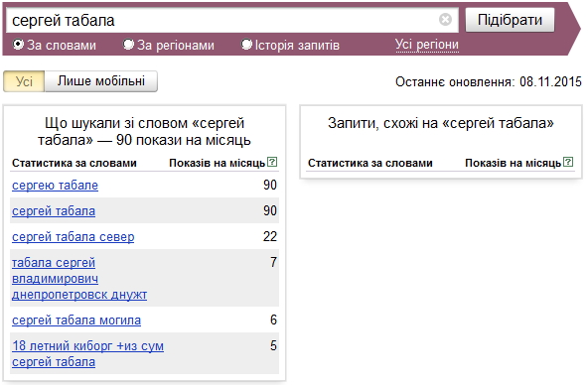Open help icon next to left 'Показів на місяць'
Viewport: 588px width, 385px height.
tap(272, 162)
